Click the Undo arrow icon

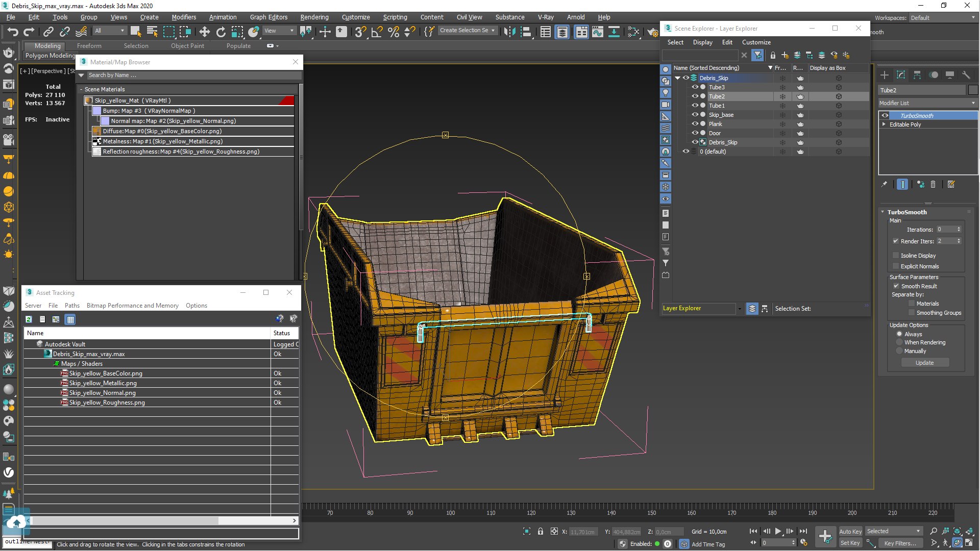click(12, 32)
